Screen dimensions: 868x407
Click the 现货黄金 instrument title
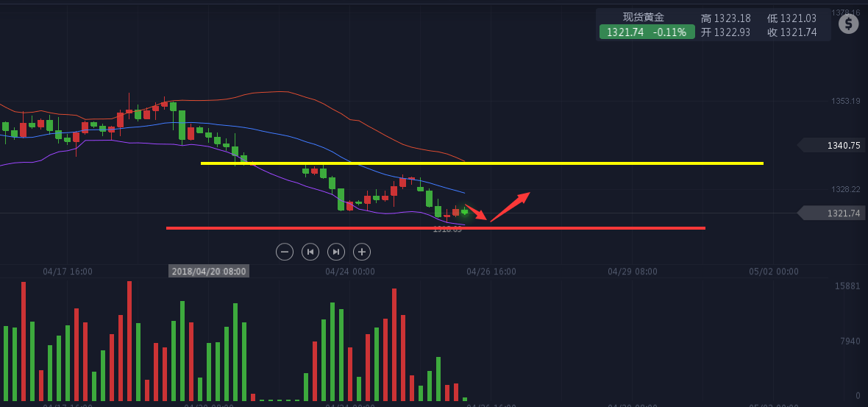[643, 17]
